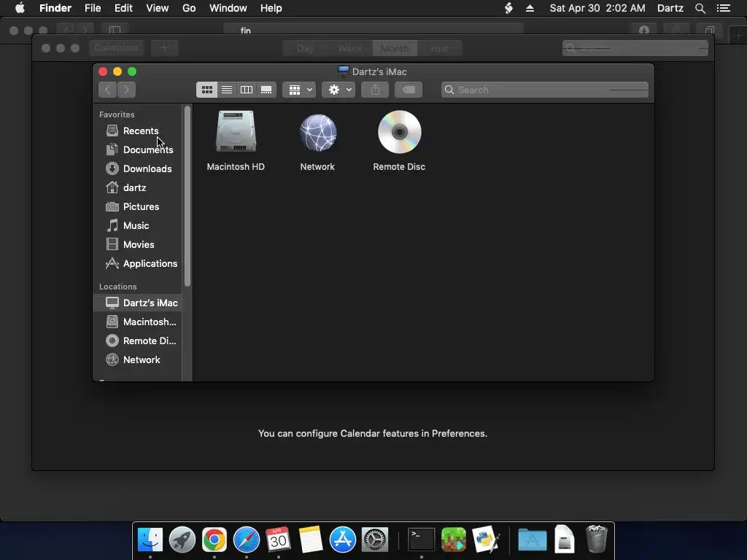The height and width of the screenshot is (560, 747).
Task: Open the Trash in the Dock
Action: (x=597, y=539)
